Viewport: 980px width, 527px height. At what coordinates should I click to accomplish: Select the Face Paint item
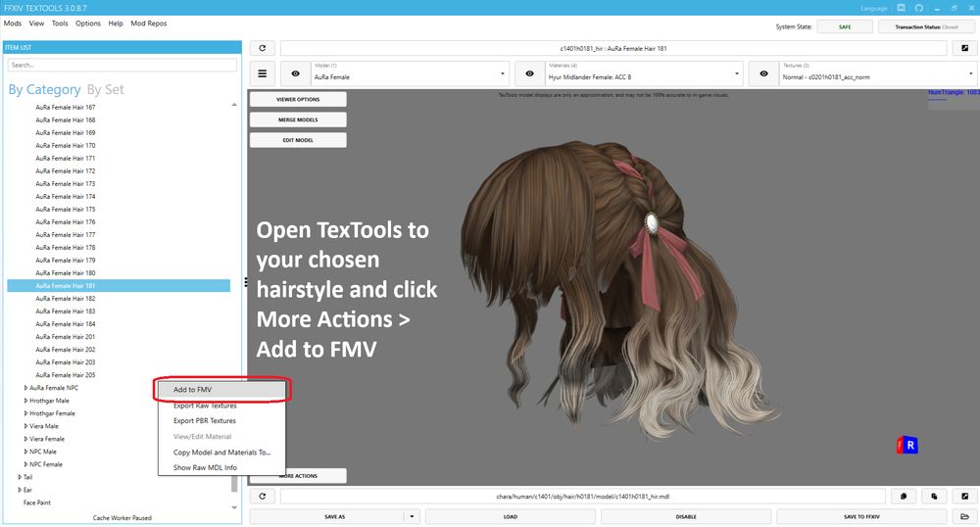click(x=37, y=503)
